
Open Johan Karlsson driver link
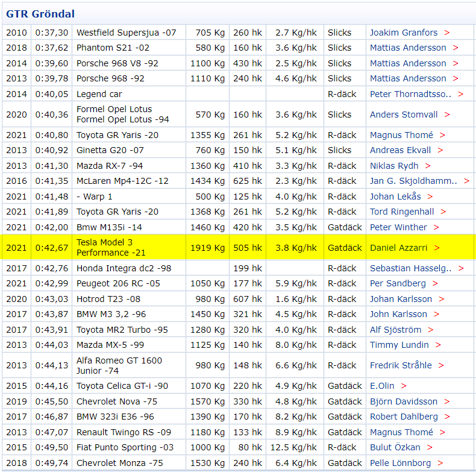click(401, 299)
